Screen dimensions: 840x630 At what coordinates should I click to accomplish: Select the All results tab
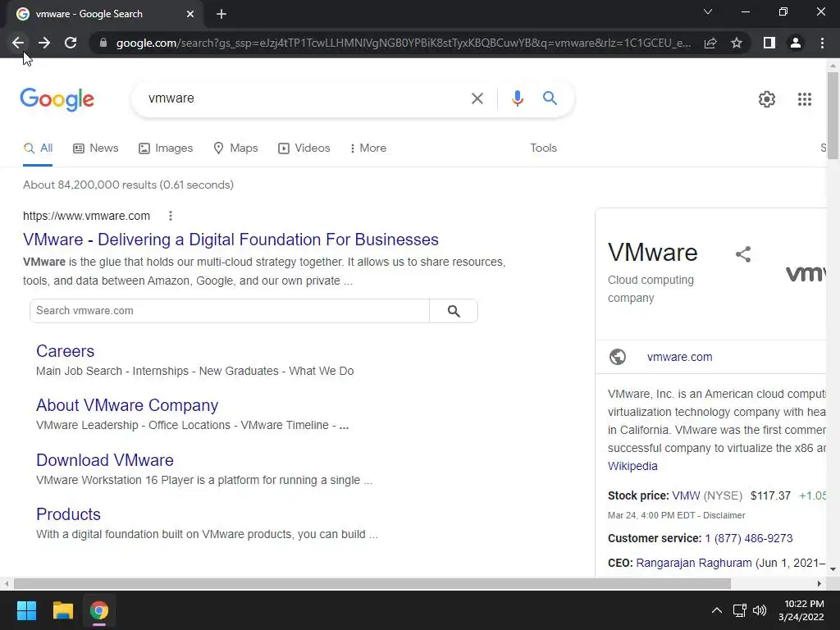click(x=38, y=148)
